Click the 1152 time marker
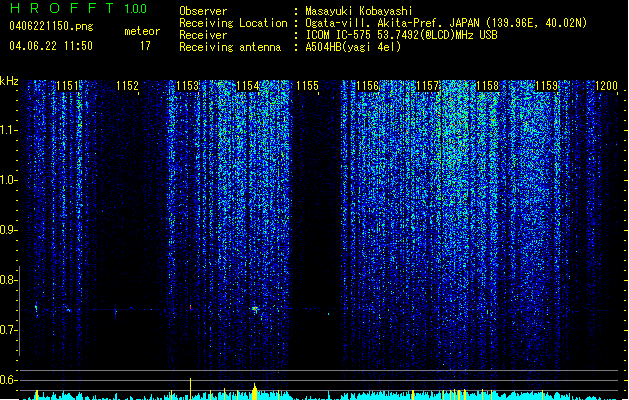629x400 pixels. coord(127,85)
